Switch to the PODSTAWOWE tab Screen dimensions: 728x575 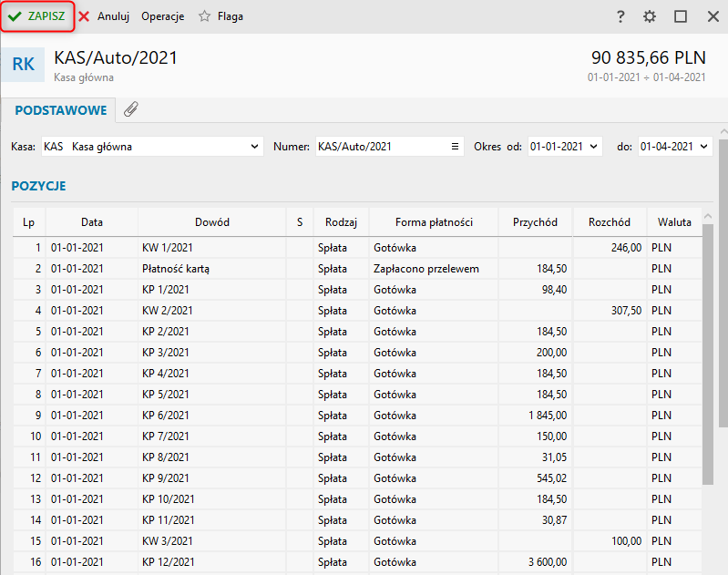pyautogui.click(x=61, y=110)
